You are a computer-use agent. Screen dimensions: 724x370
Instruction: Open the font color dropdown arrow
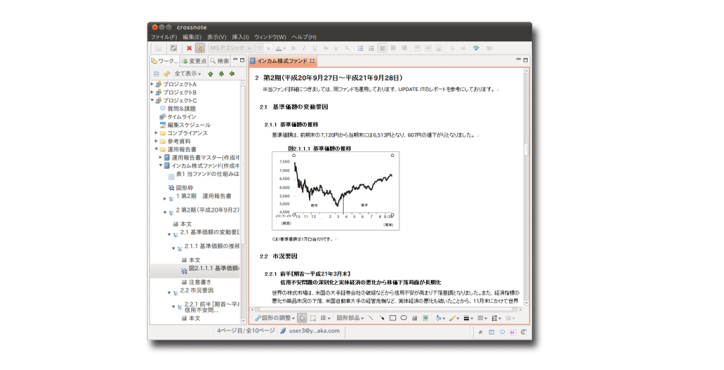click(284, 49)
